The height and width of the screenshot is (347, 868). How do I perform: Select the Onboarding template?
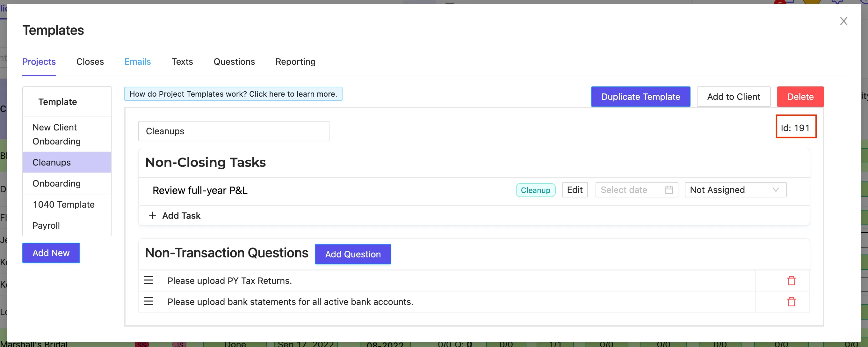(x=67, y=183)
